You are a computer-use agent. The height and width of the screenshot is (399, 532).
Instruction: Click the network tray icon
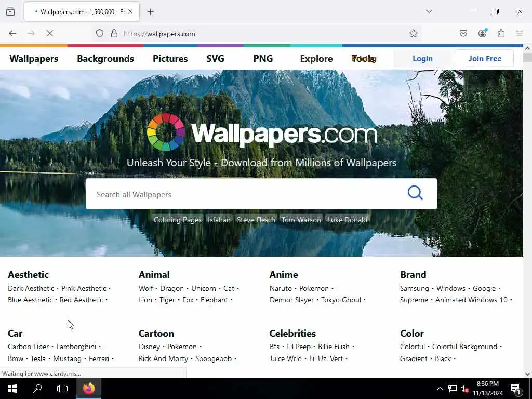pos(453,389)
